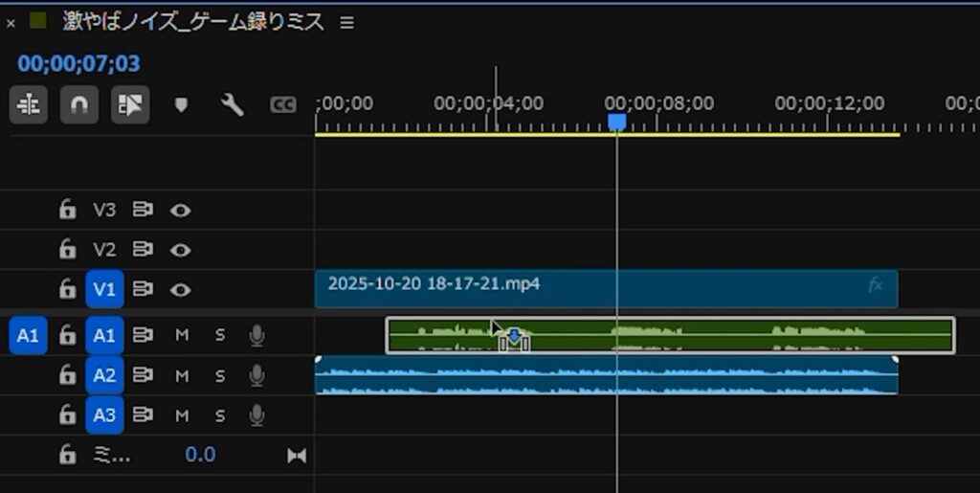Toggle A1 track targeting button
The width and height of the screenshot is (980, 493).
[104, 336]
